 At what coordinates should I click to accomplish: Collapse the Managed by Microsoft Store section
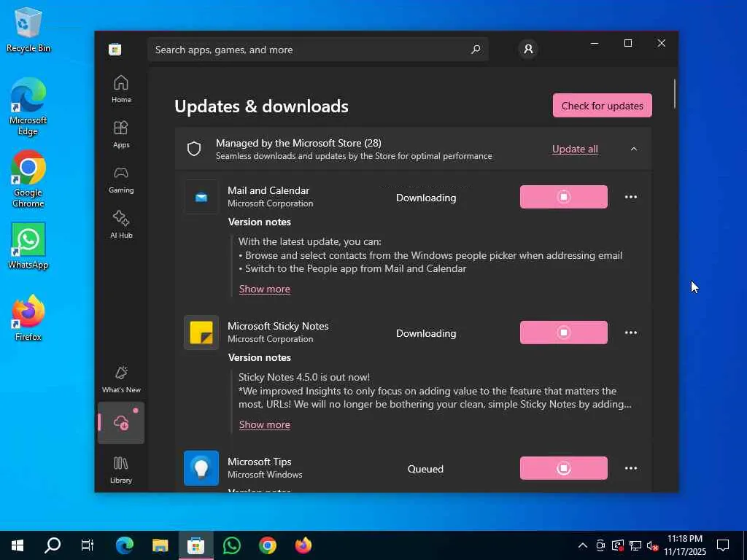point(634,149)
